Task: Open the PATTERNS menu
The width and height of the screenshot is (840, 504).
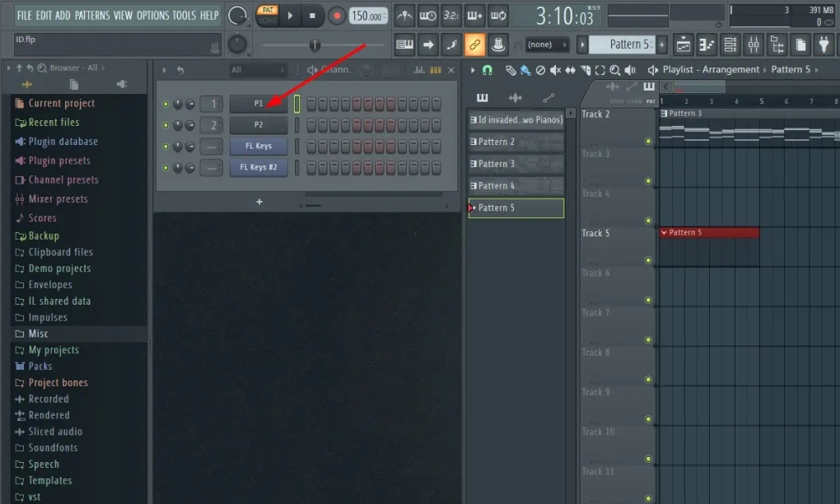Action: [x=92, y=15]
